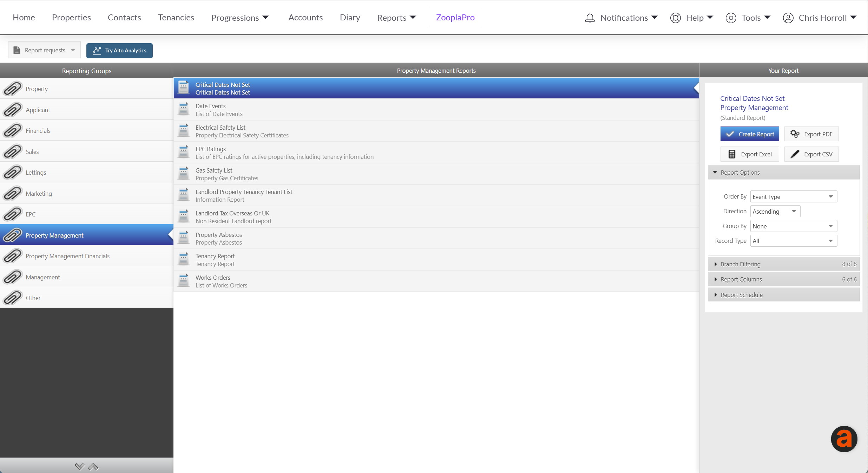Open the Diary
Viewport: 868px width, 473px height.
[350, 18]
